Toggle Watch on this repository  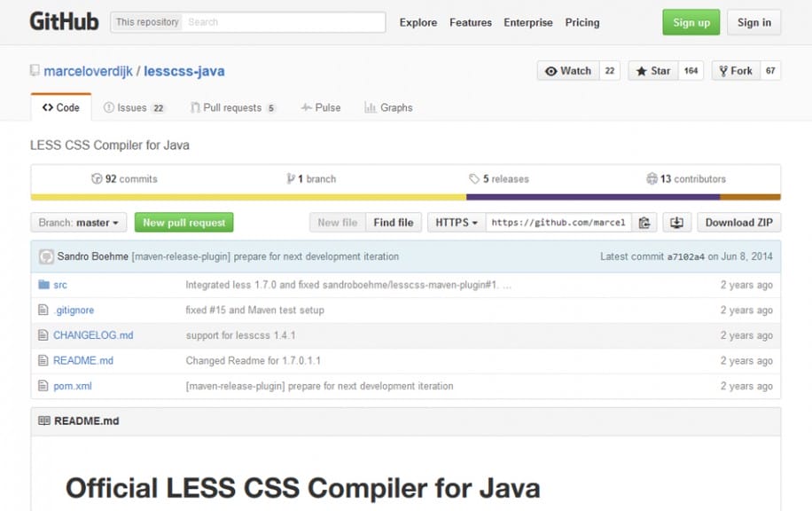click(x=568, y=71)
